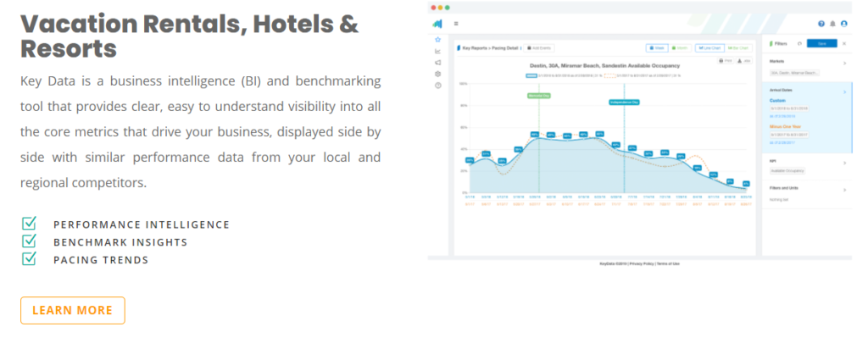Viewport: 868px width, 349px height.
Task: Toggle the solid blue legend series swatch
Action: pyautogui.click(x=531, y=75)
